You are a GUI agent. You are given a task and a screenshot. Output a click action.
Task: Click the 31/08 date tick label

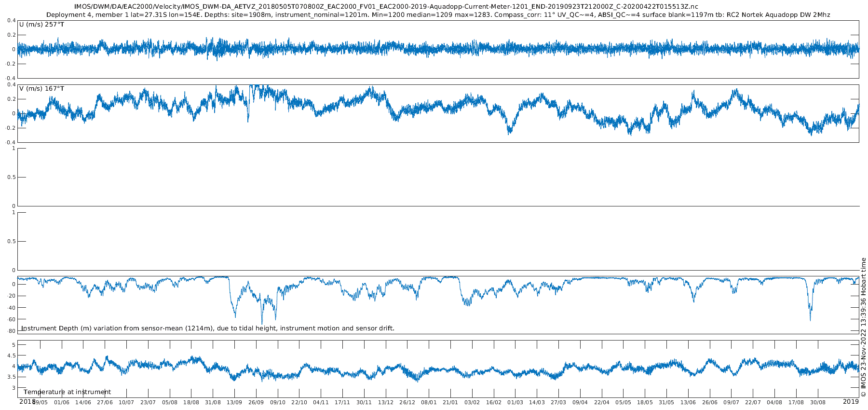pyautogui.click(x=213, y=402)
